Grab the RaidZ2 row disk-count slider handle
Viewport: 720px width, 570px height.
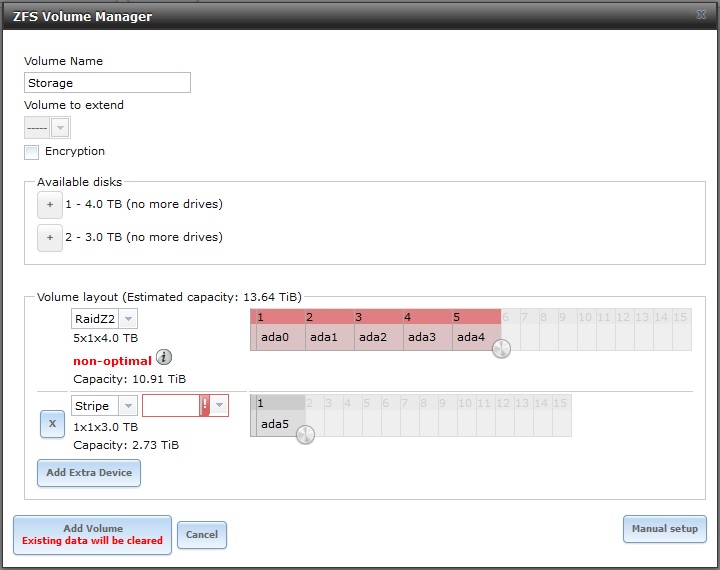501,349
